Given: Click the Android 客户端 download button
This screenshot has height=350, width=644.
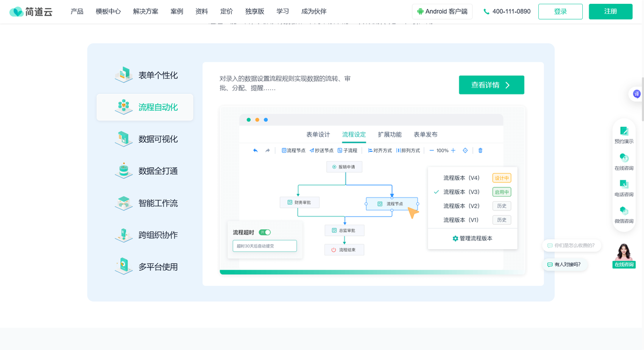Looking at the screenshot, I should [x=442, y=11].
